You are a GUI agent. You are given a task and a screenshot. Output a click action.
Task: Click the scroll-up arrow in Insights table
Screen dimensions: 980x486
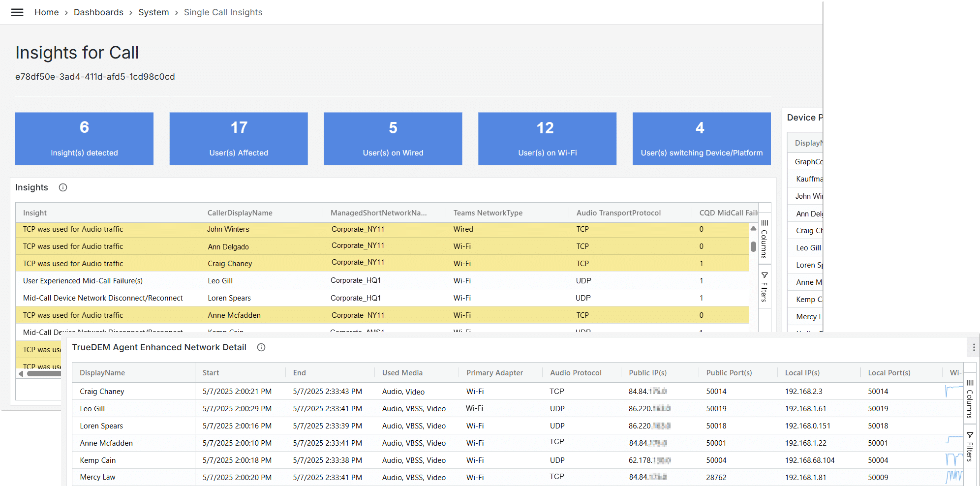[x=753, y=229]
